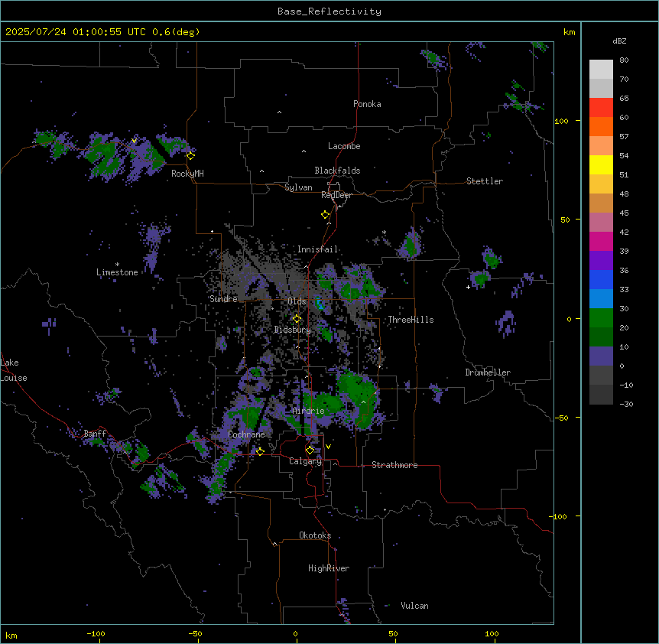Screen dimensions: 659x644
Task: Click the Stettler label
Action: [x=485, y=181]
